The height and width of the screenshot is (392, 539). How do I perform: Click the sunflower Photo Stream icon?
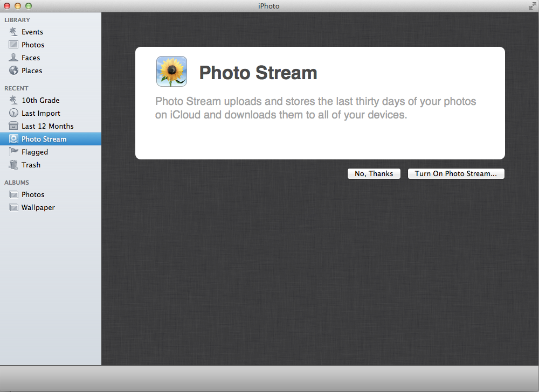(x=171, y=72)
